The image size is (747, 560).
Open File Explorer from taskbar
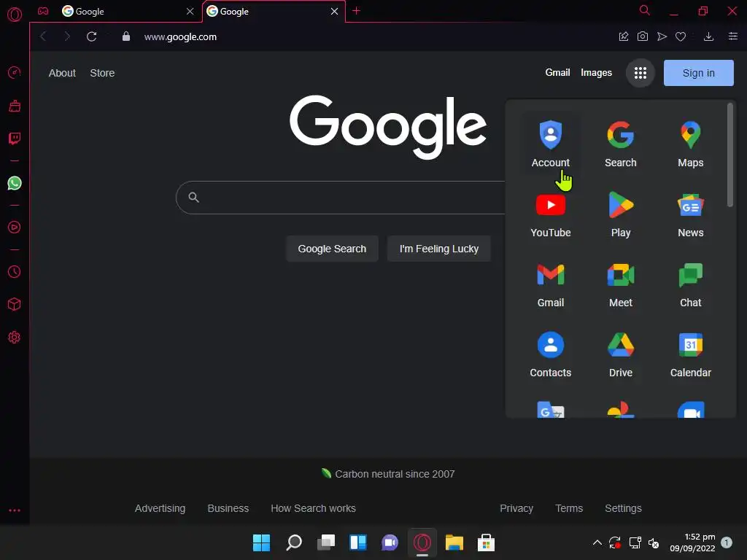454,542
